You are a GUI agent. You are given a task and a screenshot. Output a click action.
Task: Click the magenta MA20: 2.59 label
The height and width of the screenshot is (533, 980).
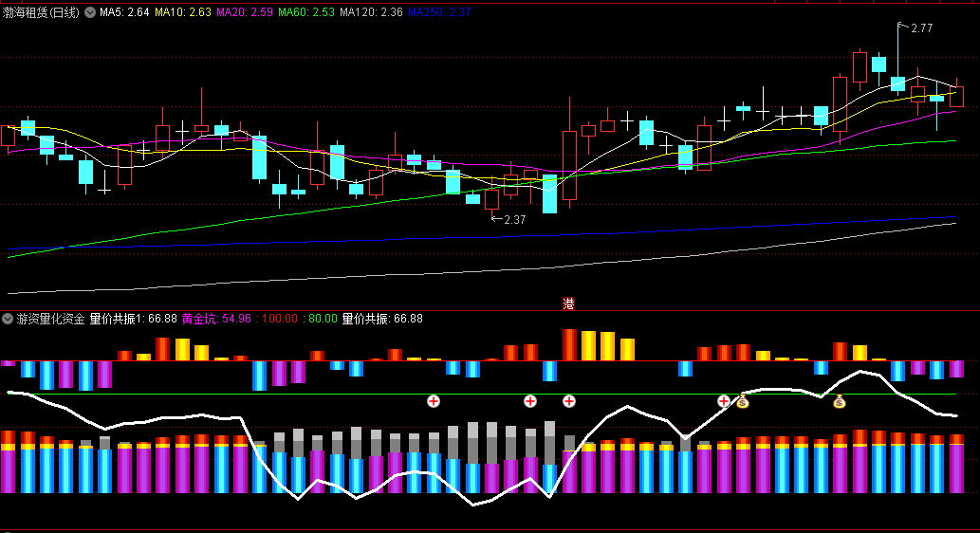click(245, 12)
